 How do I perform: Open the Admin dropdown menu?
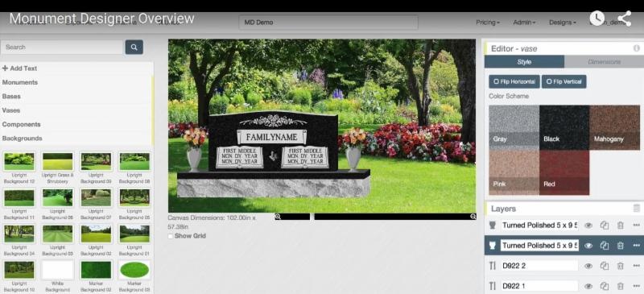click(x=524, y=23)
